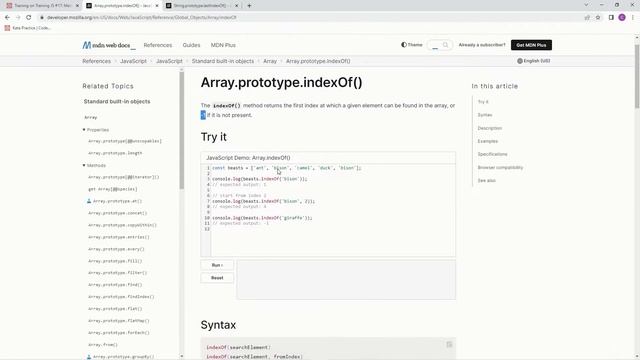Open Array.prototype.concat() in the sidebar
The height and width of the screenshot is (360, 640).
(118, 213)
